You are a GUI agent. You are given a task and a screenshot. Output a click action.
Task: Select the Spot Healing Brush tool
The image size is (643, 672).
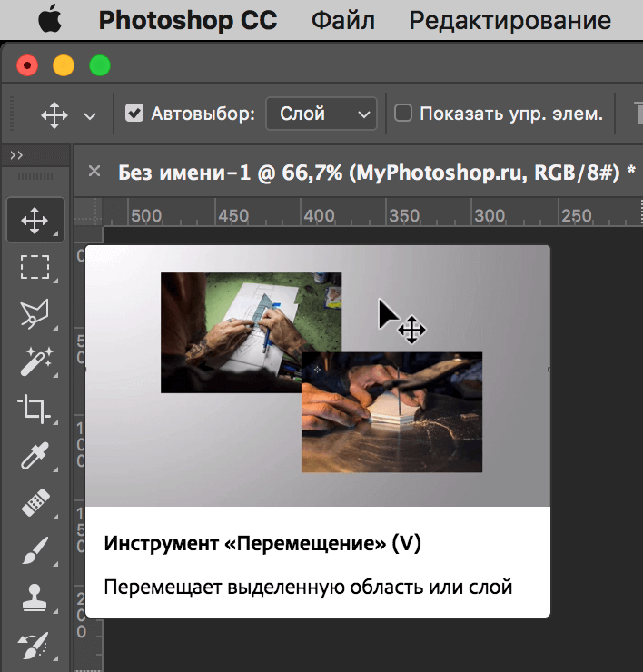pos(35,502)
